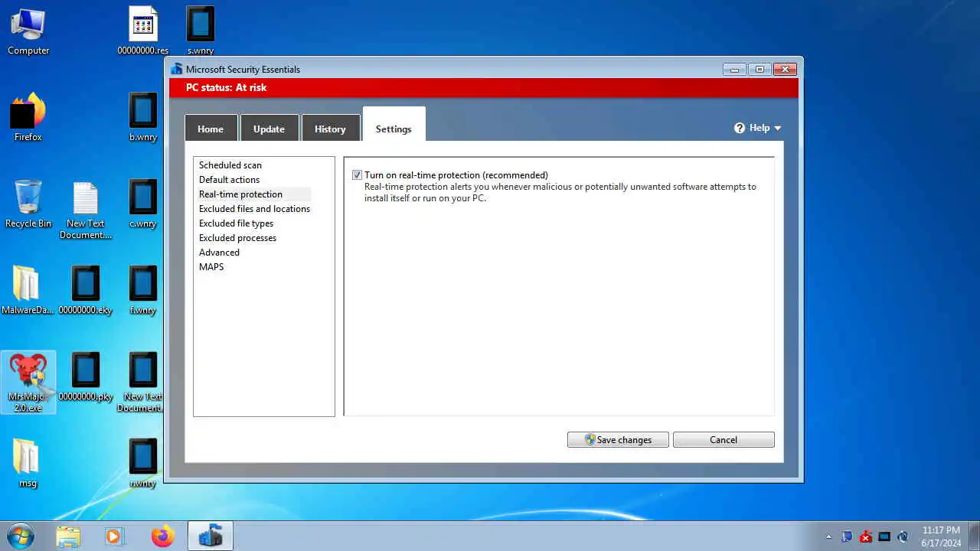Select the 00000000.eky file icon
This screenshot has width=980, height=551.
86,291
